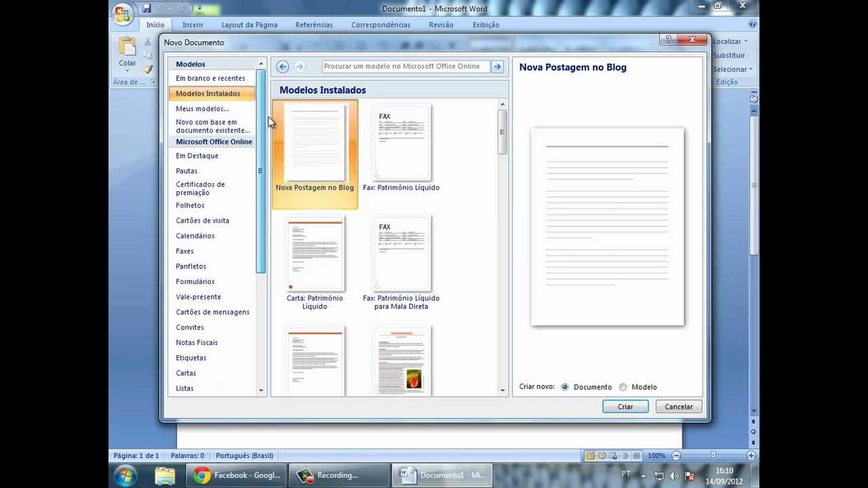Screen dimensions: 868x488
Task: Start search with arrow beside search box
Action: coord(498,66)
